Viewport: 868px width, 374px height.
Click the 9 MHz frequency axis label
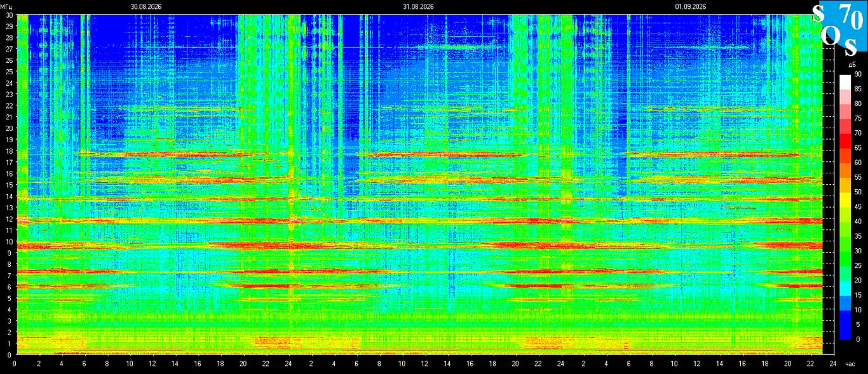[x=11, y=253]
